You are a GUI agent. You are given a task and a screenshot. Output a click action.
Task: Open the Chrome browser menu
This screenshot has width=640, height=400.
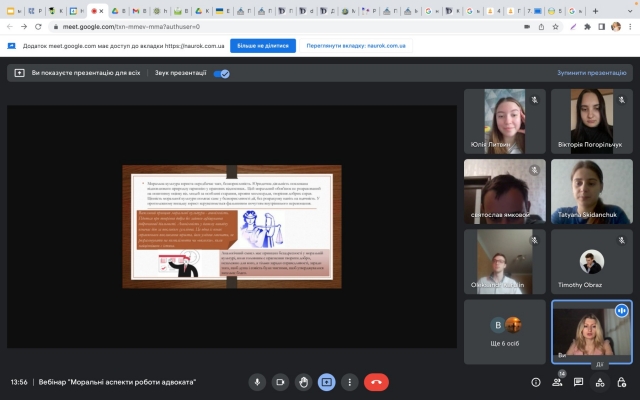tap(630, 26)
